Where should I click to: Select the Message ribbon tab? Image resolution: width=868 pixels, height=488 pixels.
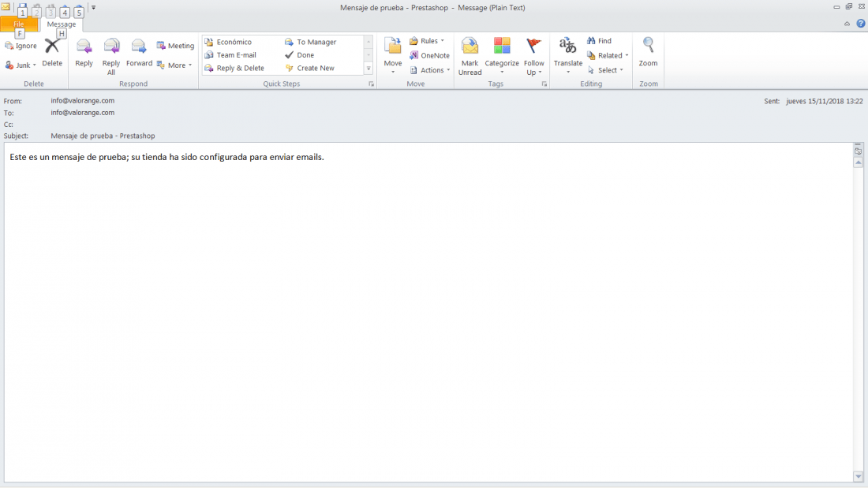pyautogui.click(x=62, y=24)
